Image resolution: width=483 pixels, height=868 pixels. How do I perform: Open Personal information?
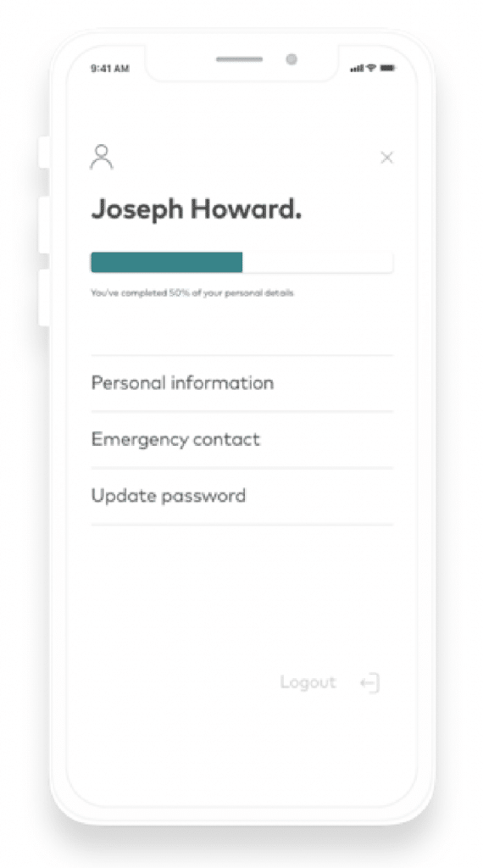click(241, 383)
